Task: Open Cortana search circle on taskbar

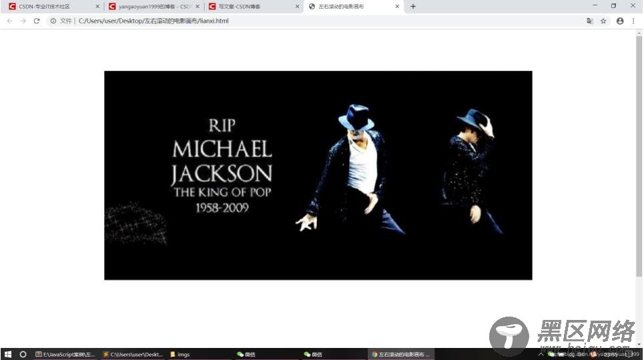Action: pyautogui.click(x=23, y=354)
